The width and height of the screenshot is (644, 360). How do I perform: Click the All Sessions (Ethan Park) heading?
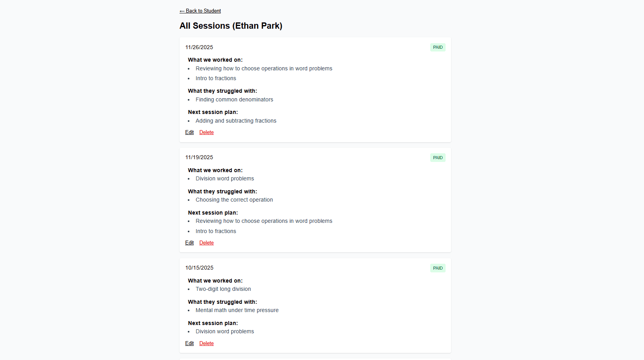[x=231, y=26]
